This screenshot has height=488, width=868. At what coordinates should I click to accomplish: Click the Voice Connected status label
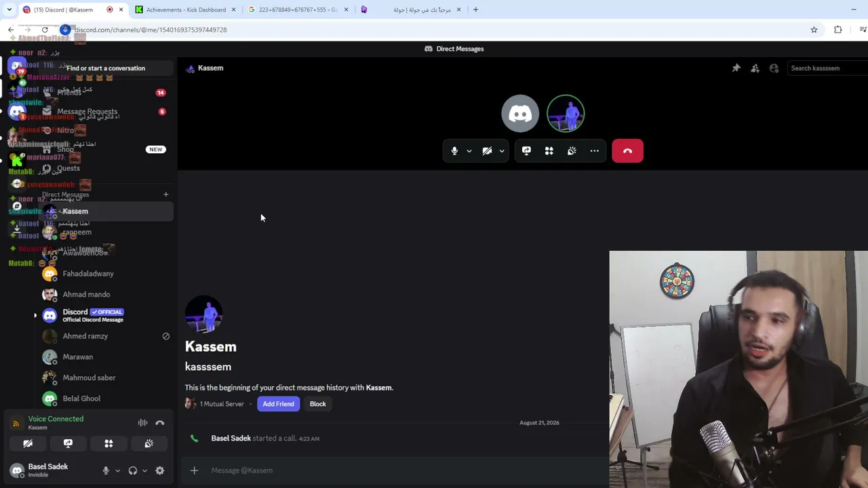[56, 419]
